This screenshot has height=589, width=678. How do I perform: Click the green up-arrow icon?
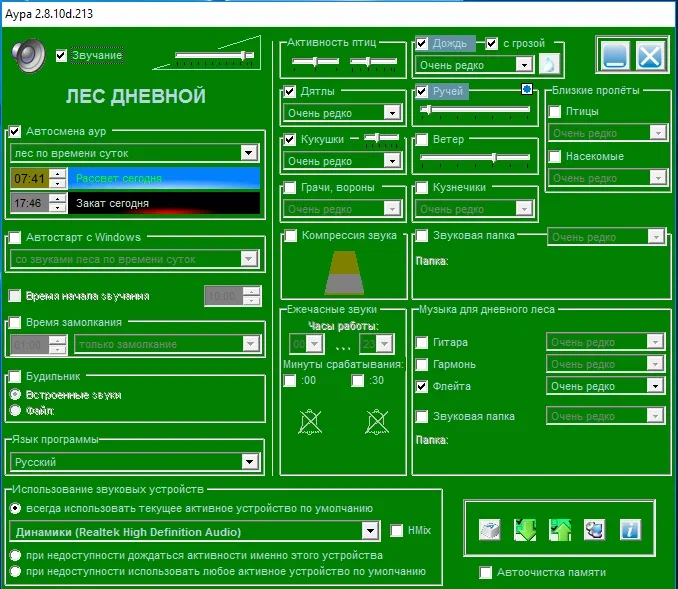[560, 530]
